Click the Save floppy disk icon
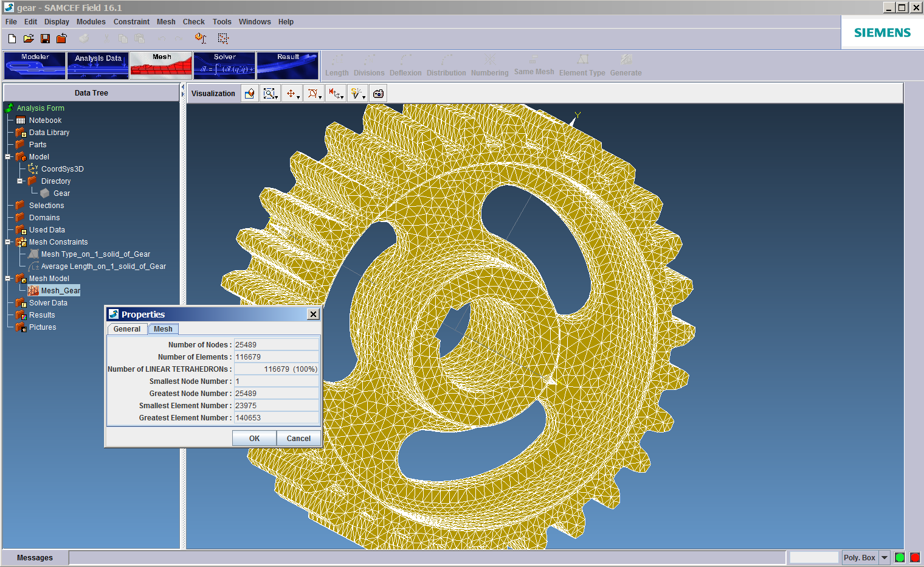The width and height of the screenshot is (924, 567). point(45,38)
